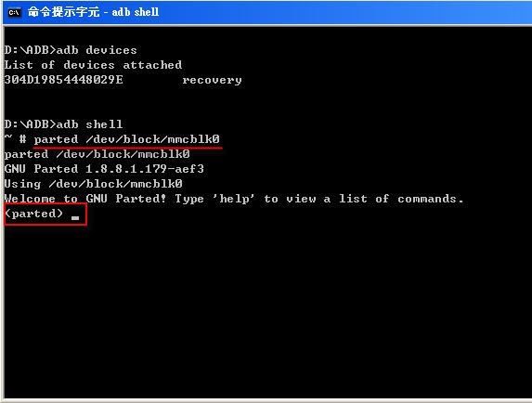The image size is (532, 403).
Task: Click the '~ #' shell prompt symbol
Action: tap(15, 139)
